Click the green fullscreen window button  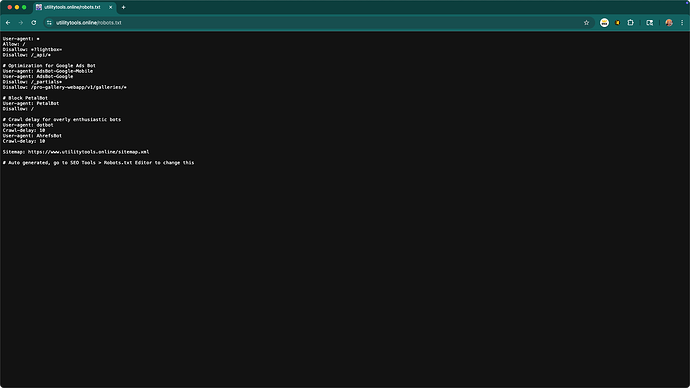[x=24, y=7]
